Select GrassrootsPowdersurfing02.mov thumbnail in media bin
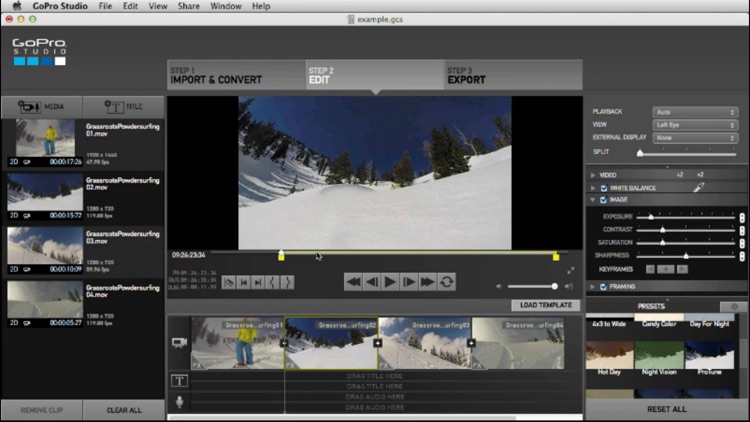This screenshot has width=750, height=422. (45, 192)
